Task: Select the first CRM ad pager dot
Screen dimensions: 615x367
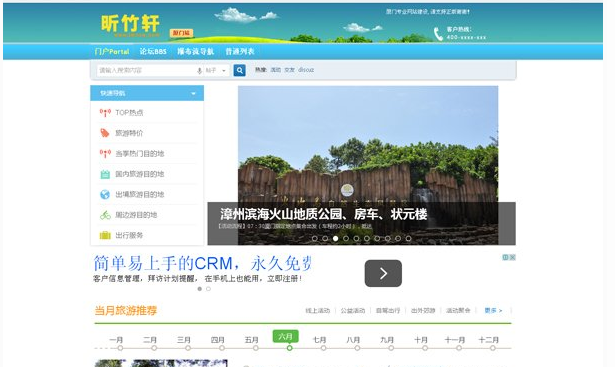Action: pos(200,289)
